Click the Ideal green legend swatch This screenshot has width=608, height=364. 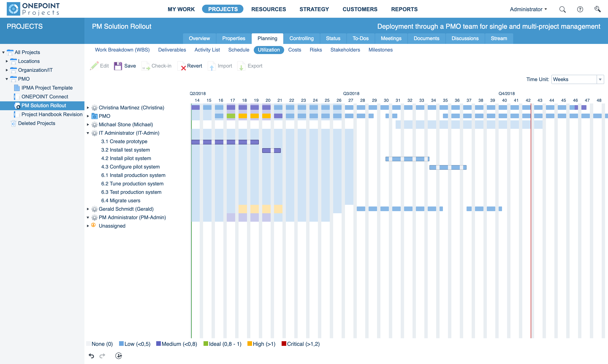pyautogui.click(x=206, y=344)
